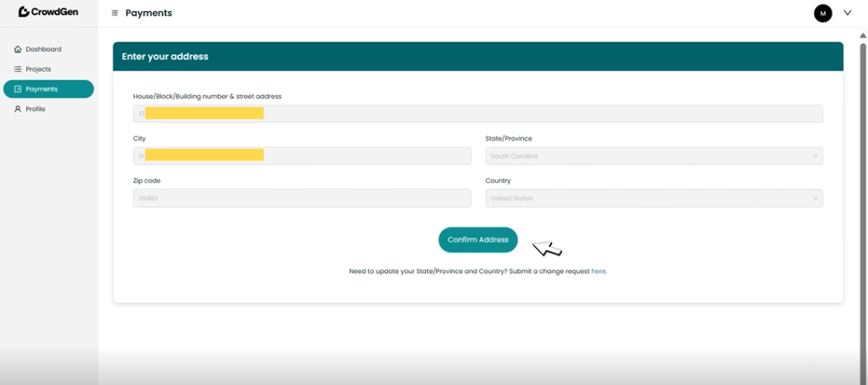Image resolution: width=868 pixels, height=385 pixels.
Task: Select Payments in sidebar
Action: click(48, 89)
